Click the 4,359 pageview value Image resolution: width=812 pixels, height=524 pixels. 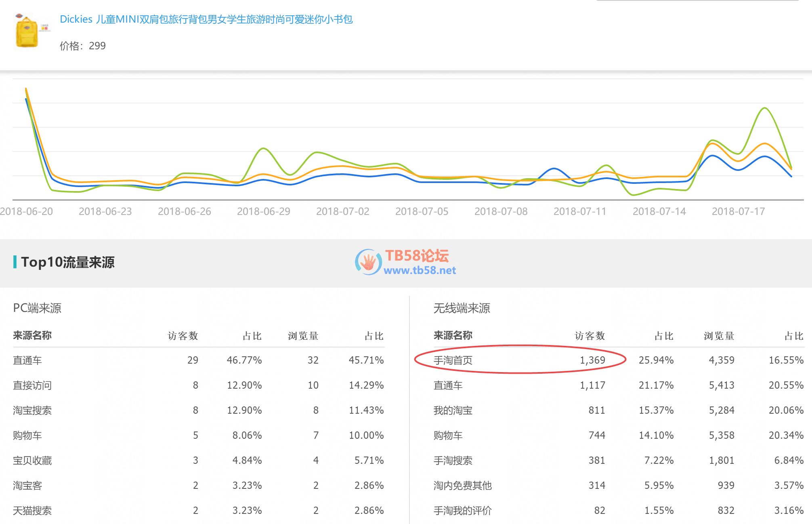(x=722, y=360)
